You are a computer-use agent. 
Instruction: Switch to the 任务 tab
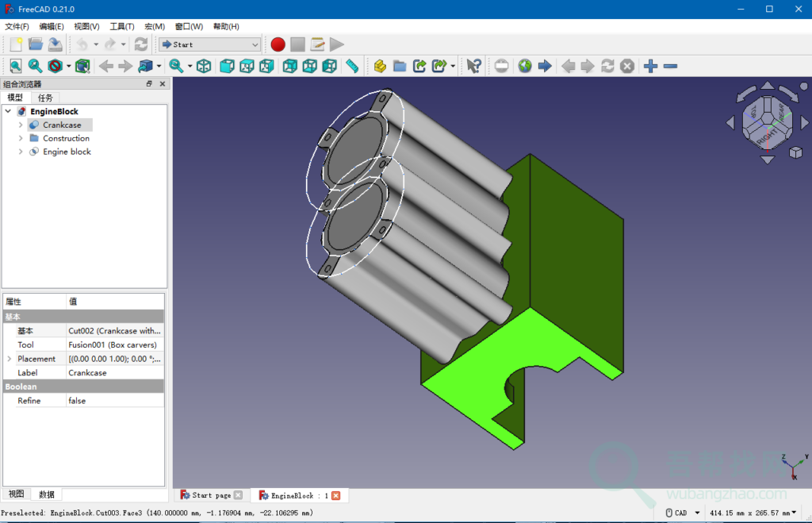[45, 98]
